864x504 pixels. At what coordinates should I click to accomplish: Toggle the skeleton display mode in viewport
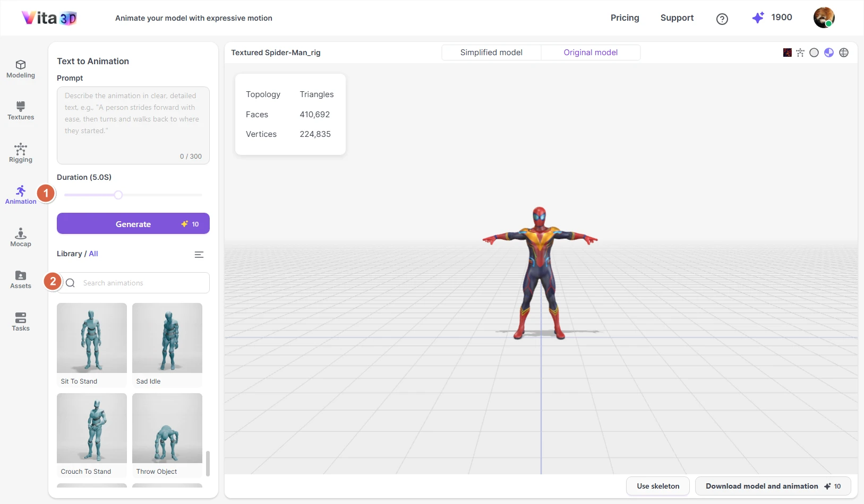(800, 53)
